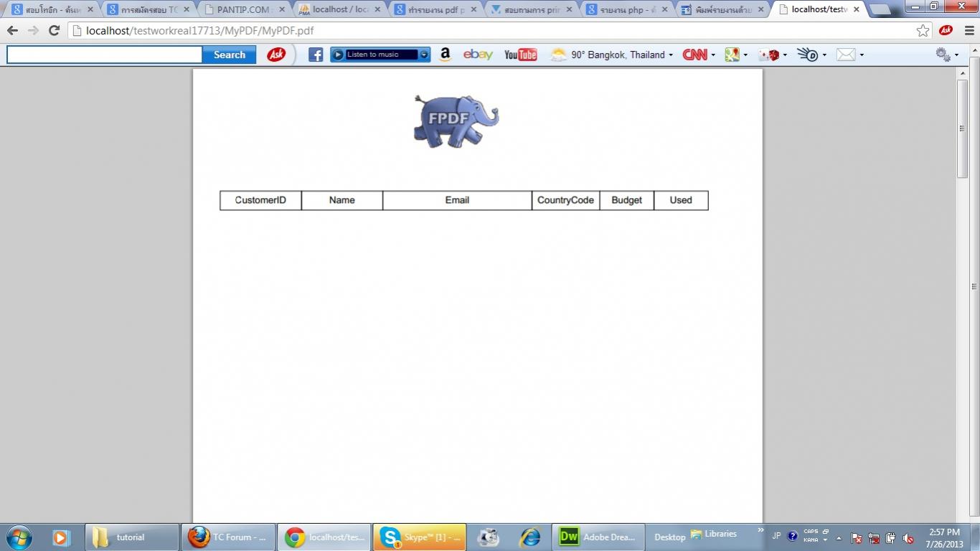Switch to Firefox TC Forum window

(x=228, y=537)
